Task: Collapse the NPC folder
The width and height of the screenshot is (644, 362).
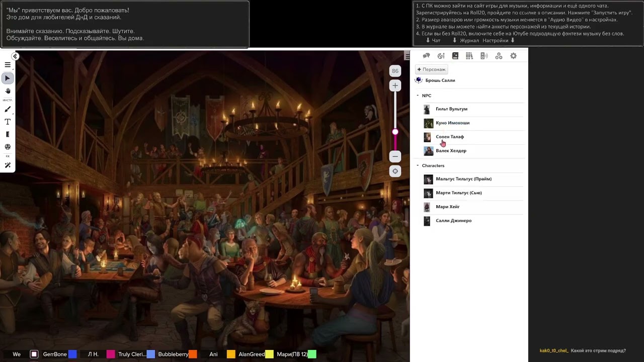Action: coord(418,96)
